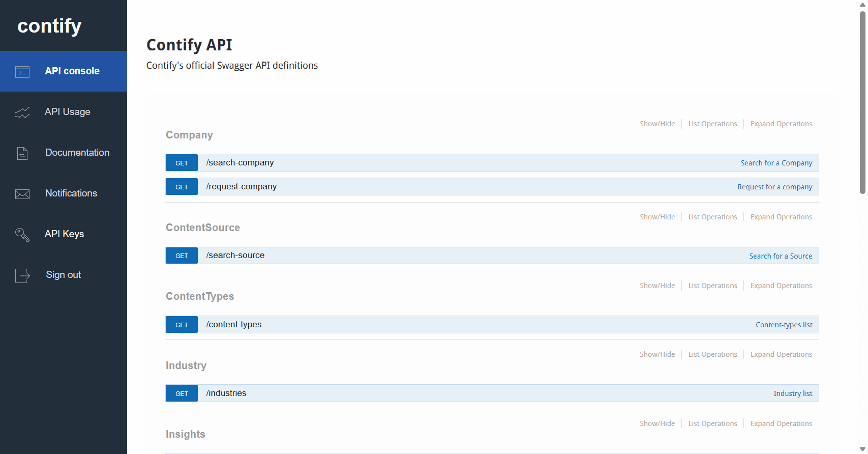This screenshot has height=454, width=868.
Task: Toggle Show/Hide for Industry section
Action: click(657, 354)
